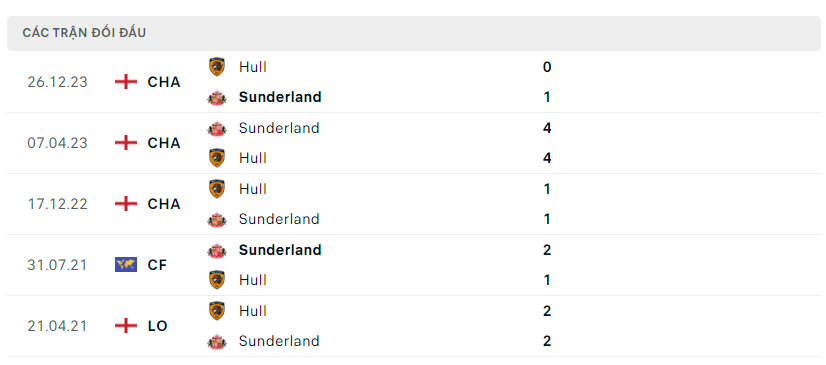Image resolution: width=826 pixels, height=365 pixels.
Task: Click Sunderland crest in 26.12.23 match
Action: point(217,97)
